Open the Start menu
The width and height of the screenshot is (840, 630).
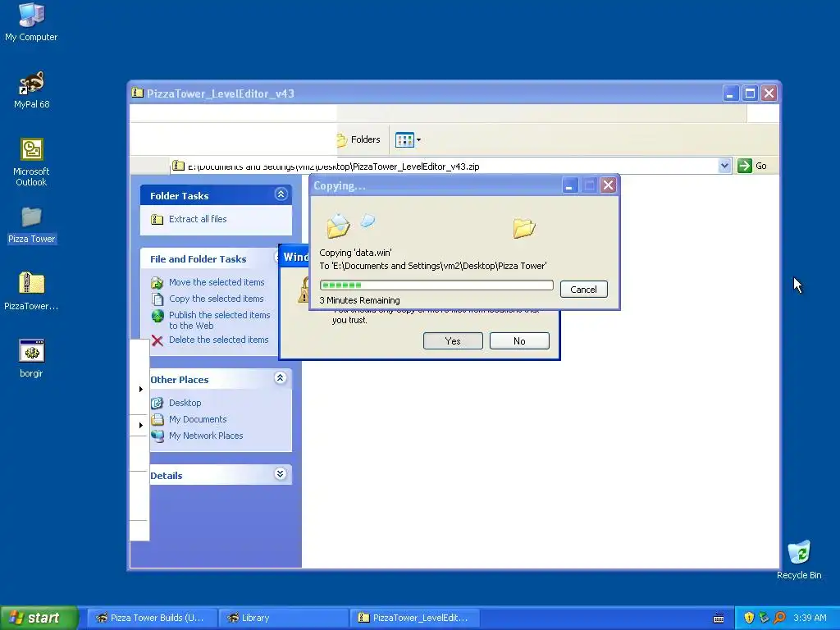click(39, 618)
